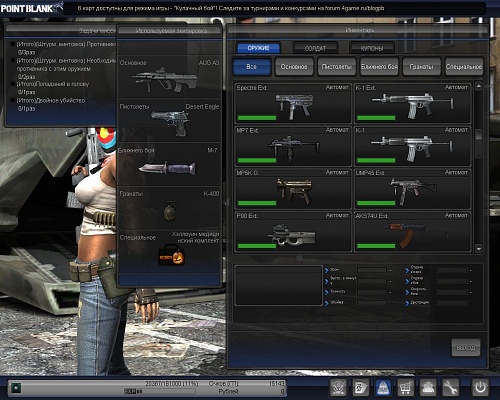Click the Halloween medical kit image
This screenshot has width=500, height=400.
(172, 255)
